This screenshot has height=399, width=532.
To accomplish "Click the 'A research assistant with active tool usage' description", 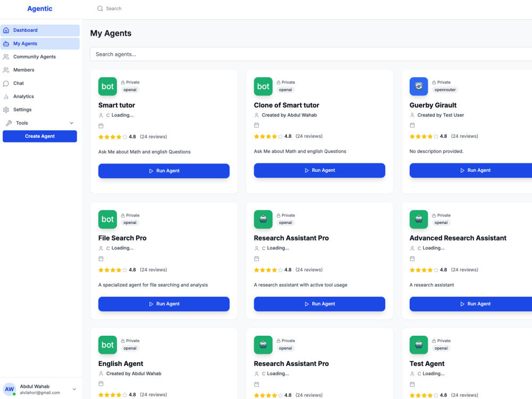I will (301, 285).
